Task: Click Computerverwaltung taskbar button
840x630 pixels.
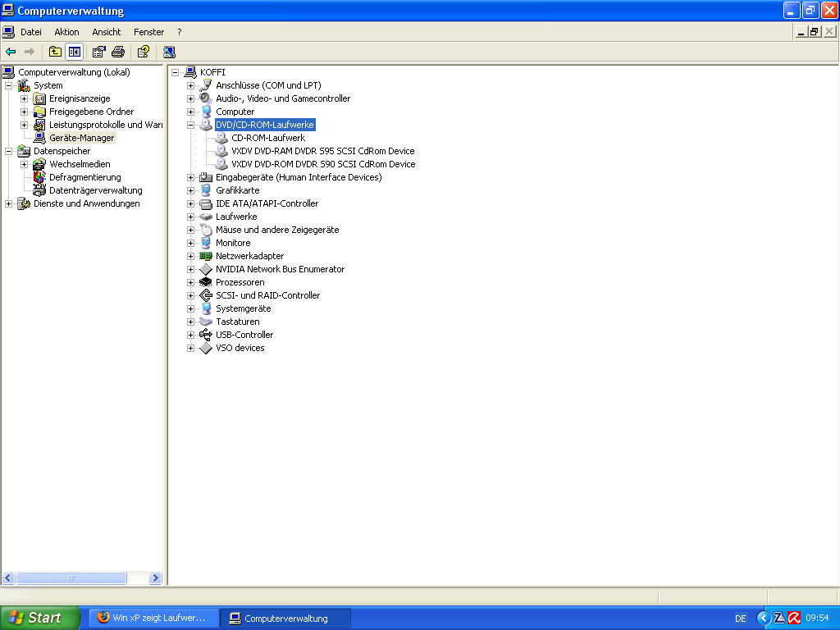Action: pos(285,618)
